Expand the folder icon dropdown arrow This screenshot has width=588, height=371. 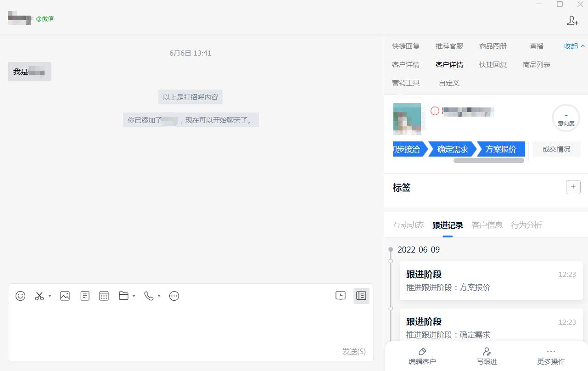coord(134,297)
